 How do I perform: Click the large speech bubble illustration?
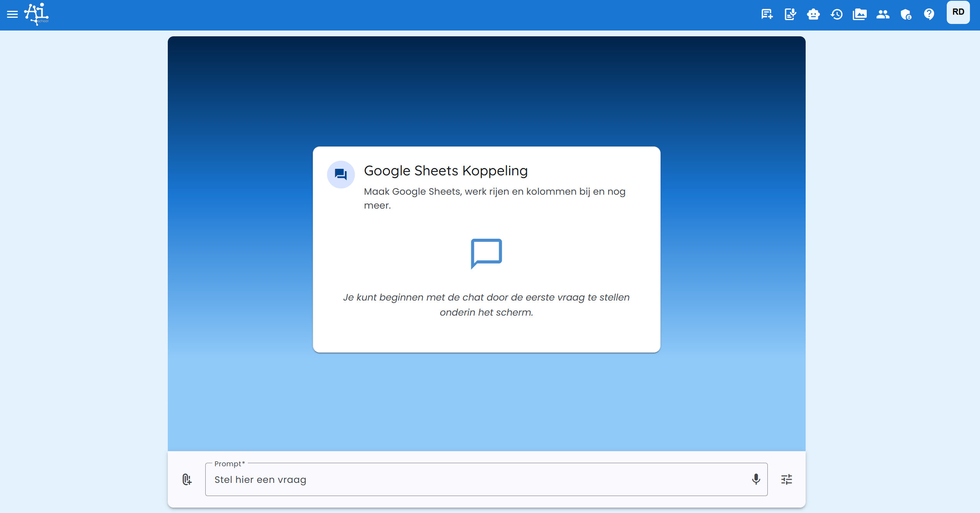tap(486, 254)
